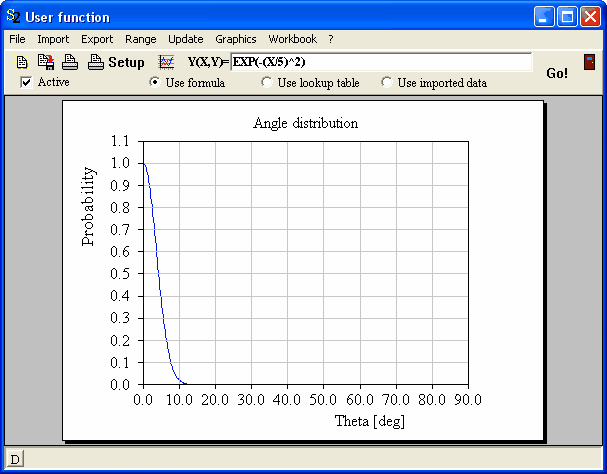
Task: Click the Theta [deg] axis label
Action: click(x=370, y=421)
